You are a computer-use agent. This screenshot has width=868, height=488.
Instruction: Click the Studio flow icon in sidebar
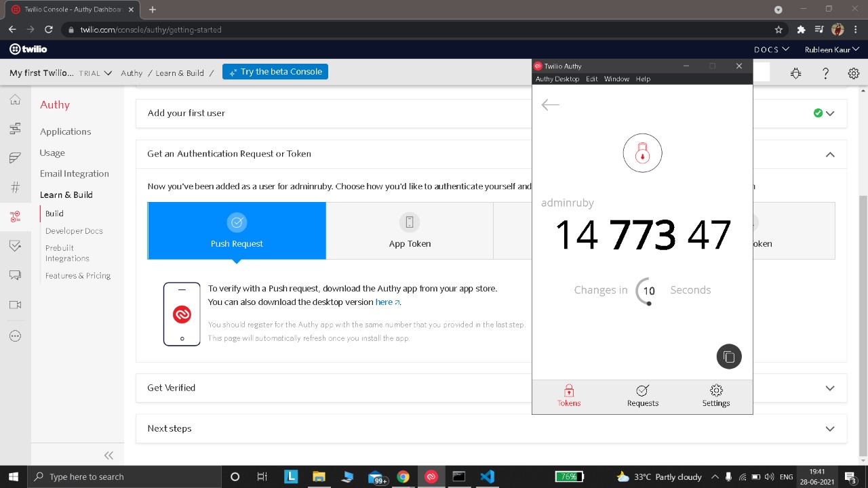[x=15, y=129]
